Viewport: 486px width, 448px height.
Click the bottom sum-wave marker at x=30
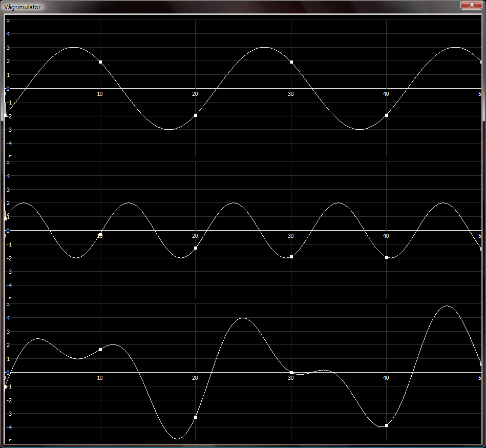291,373
